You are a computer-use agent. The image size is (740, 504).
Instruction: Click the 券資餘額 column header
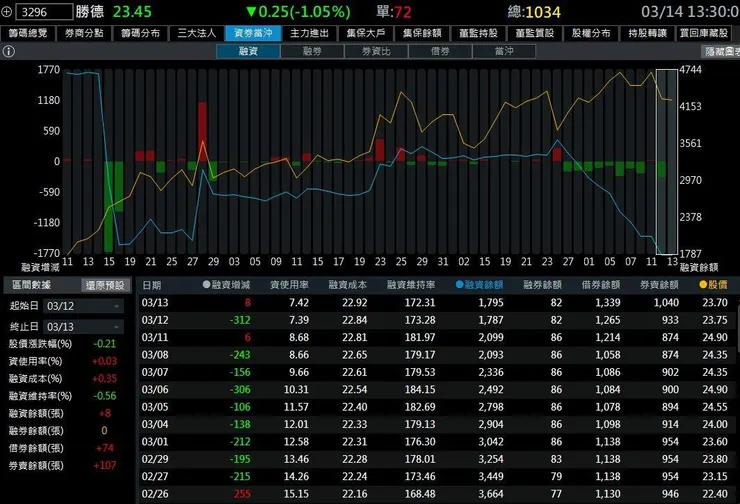click(x=659, y=285)
